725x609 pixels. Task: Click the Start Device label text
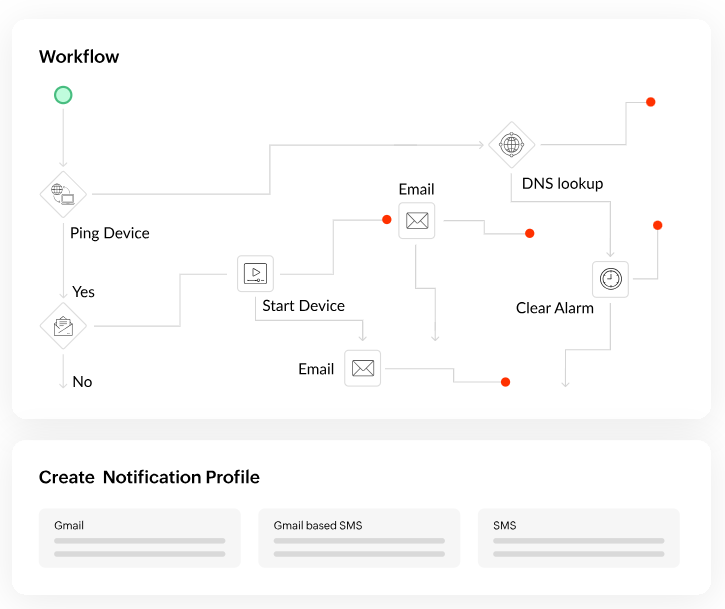click(303, 306)
